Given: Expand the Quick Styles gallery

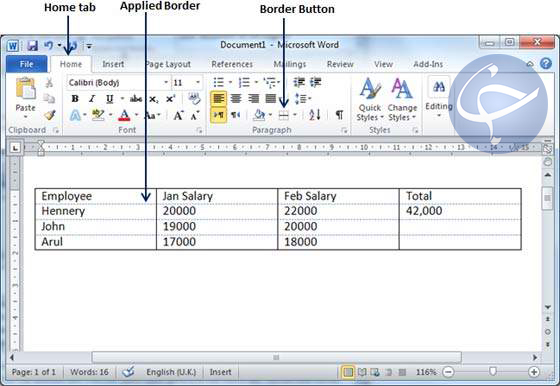Looking at the screenshot, I should point(370,100).
